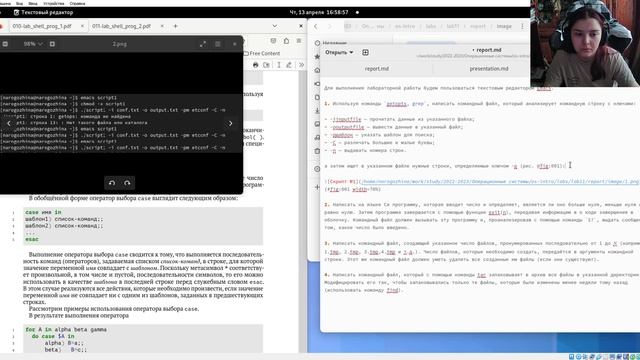Open a new browser tab
Screen dimensions: 640x360
tap(176, 26)
